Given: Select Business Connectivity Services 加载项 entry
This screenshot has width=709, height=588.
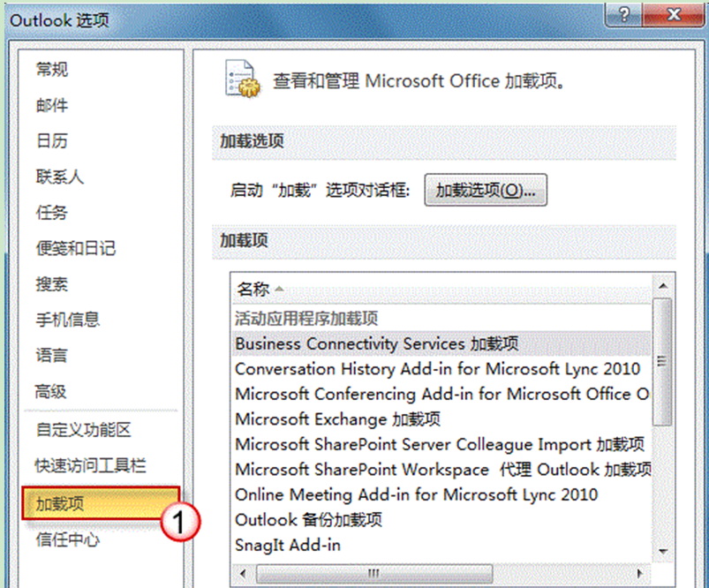Looking at the screenshot, I should point(377,343).
